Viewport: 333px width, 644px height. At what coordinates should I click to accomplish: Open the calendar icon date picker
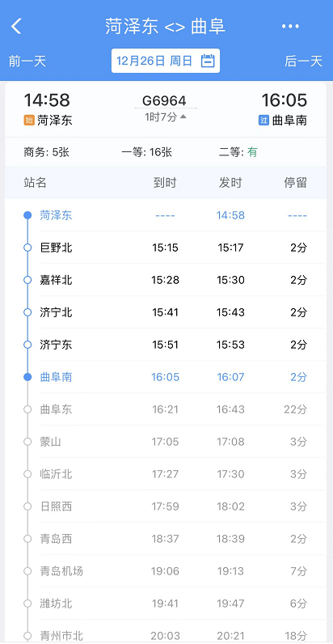tap(208, 61)
